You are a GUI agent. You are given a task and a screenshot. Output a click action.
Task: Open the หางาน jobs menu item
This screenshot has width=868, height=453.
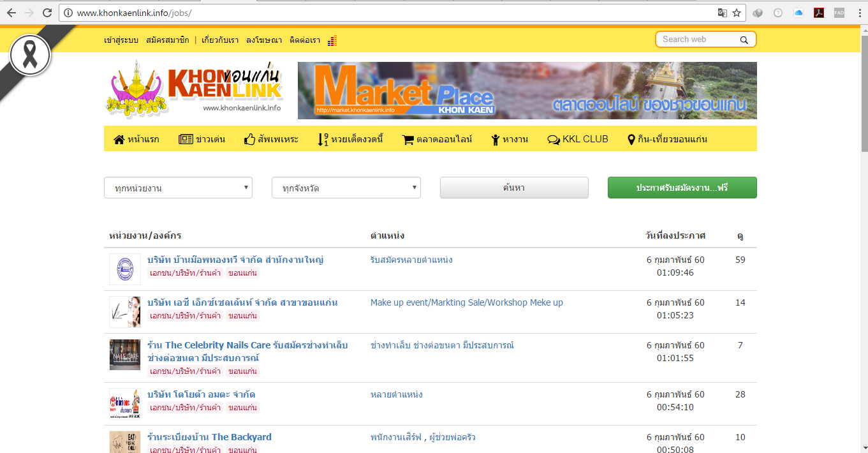tap(509, 139)
